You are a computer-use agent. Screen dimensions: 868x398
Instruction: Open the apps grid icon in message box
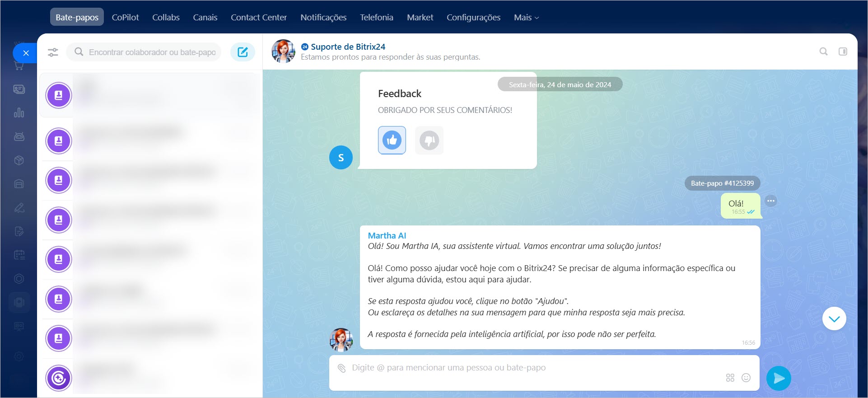pos(730,378)
